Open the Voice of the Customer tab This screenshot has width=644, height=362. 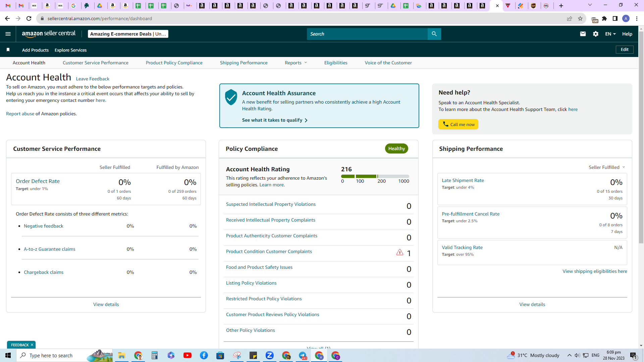pos(388,63)
